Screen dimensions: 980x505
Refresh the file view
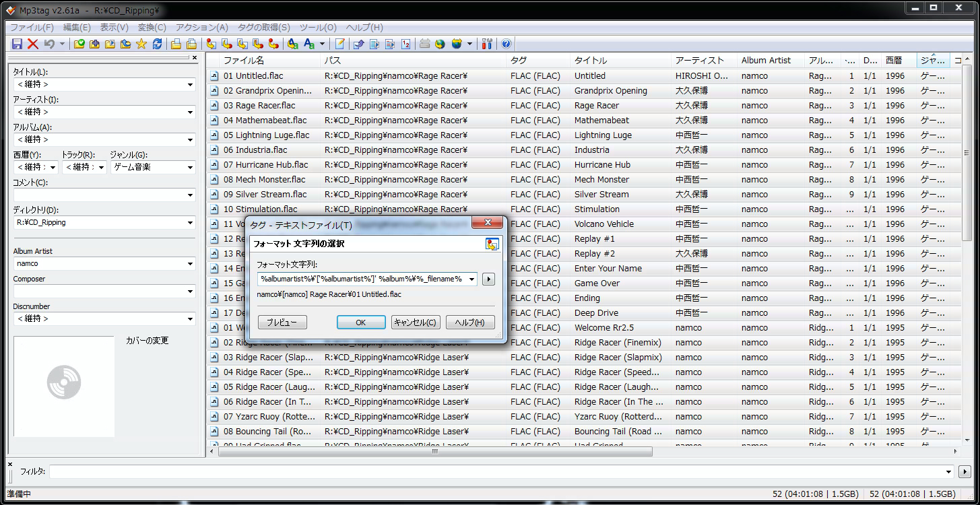click(157, 44)
